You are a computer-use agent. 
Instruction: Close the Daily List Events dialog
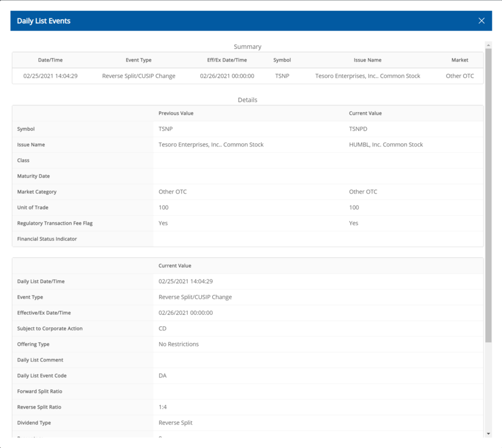click(481, 21)
